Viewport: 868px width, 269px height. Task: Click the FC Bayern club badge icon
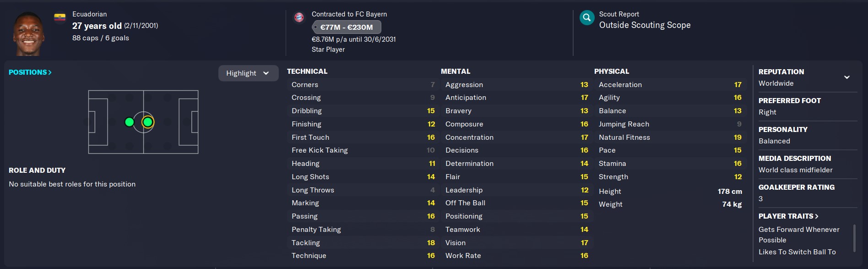(x=299, y=17)
